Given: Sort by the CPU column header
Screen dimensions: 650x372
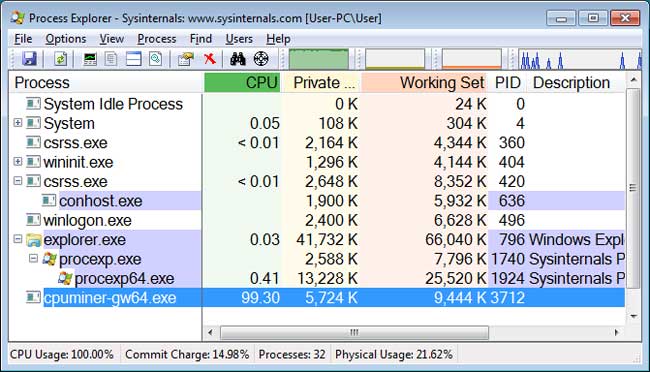Looking at the screenshot, I should click(x=243, y=83).
